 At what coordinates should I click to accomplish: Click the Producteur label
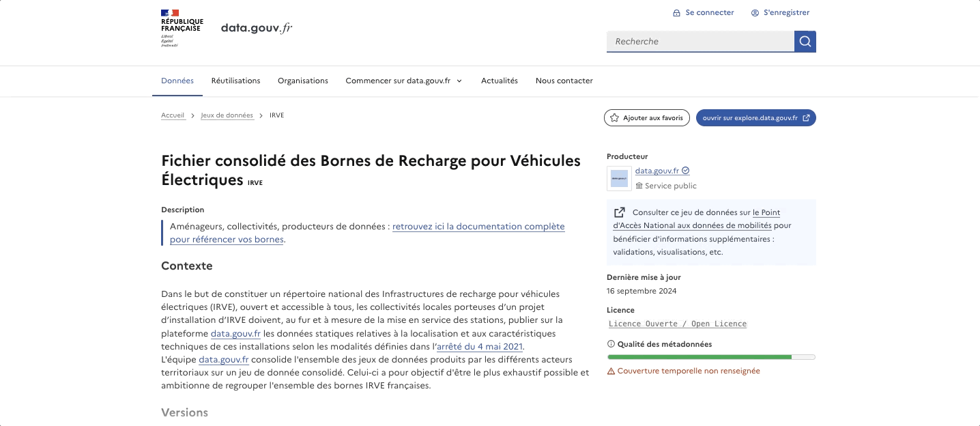[627, 156]
